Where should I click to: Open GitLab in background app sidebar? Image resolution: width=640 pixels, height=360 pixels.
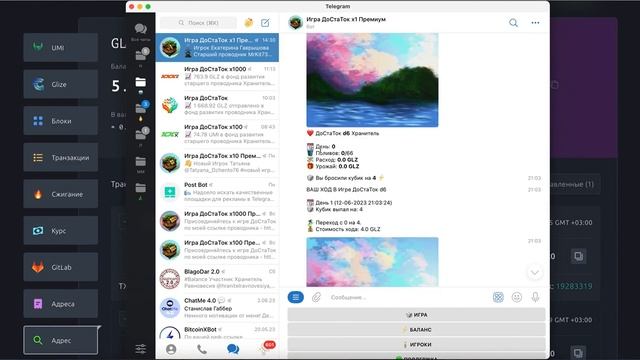point(60,267)
